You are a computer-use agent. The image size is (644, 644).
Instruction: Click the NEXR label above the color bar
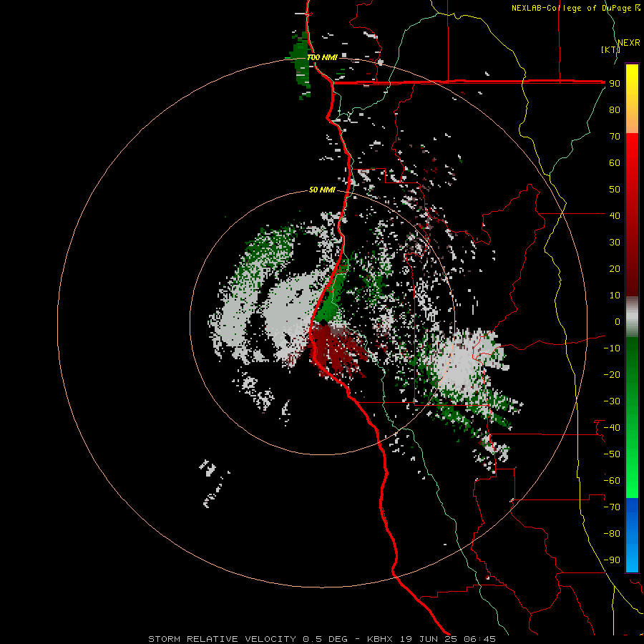629,43
